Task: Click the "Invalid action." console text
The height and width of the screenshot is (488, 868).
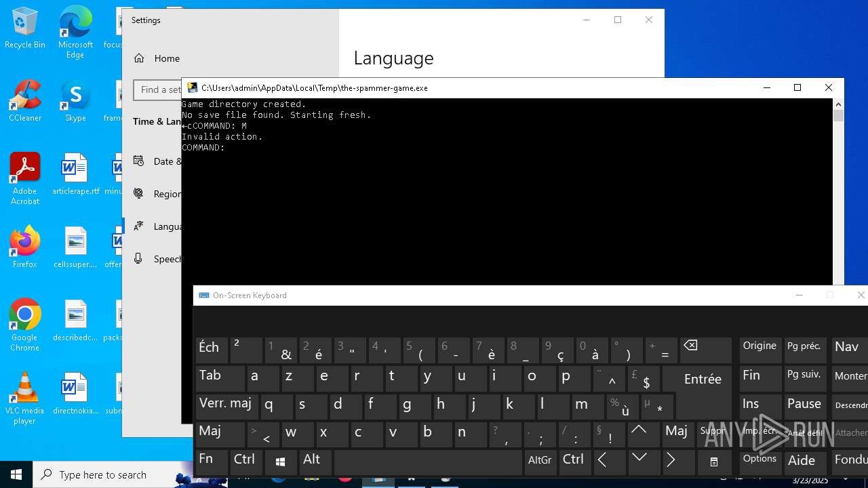Action: pyautogui.click(x=222, y=137)
